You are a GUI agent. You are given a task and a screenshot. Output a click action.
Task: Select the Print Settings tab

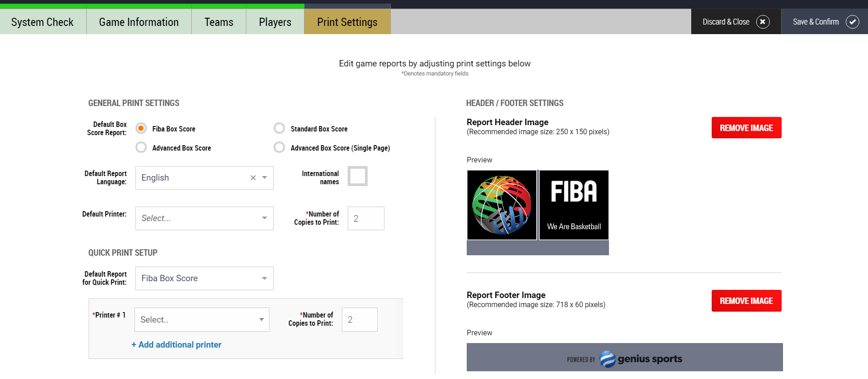coord(348,22)
